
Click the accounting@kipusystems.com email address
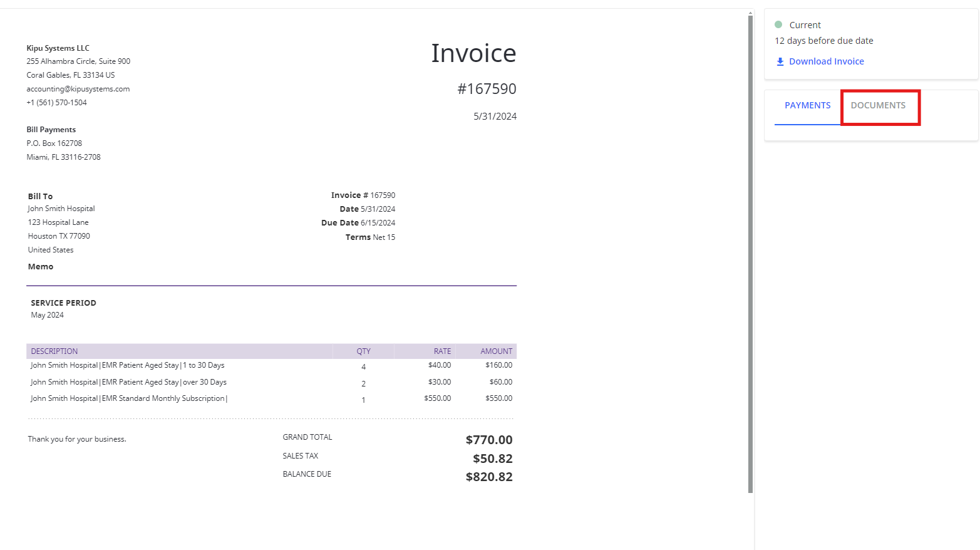(x=78, y=89)
